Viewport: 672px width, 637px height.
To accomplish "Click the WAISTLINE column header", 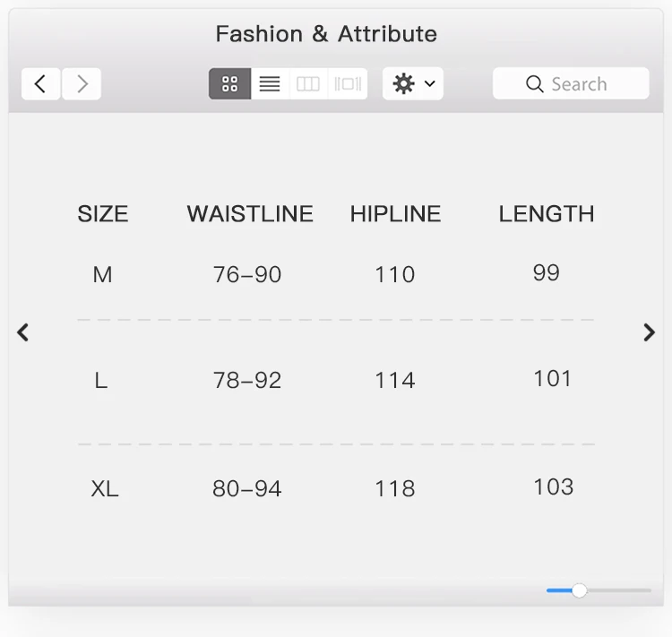I will click(x=250, y=214).
